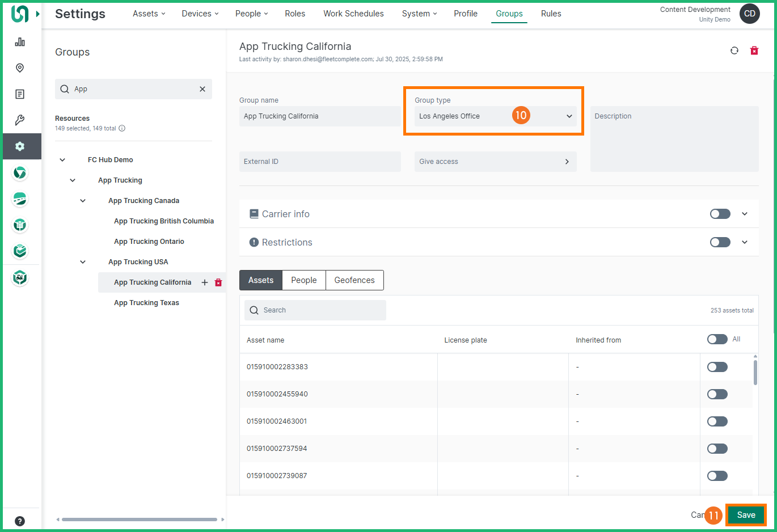Viewport: 777px width, 532px height.
Task: Open the dashboard bar chart icon in sidebar
Action: pyautogui.click(x=20, y=42)
